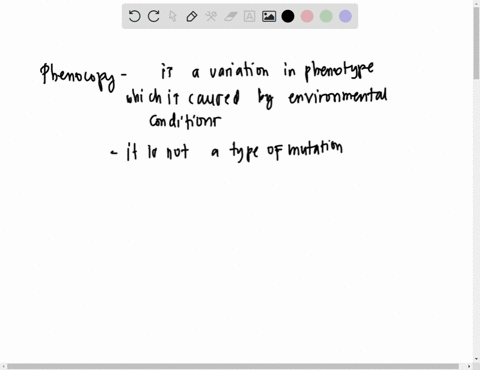The height and width of the screenshot is (370, 480).
Task: Pick the black color swatch
Action: tap(288, 16)
